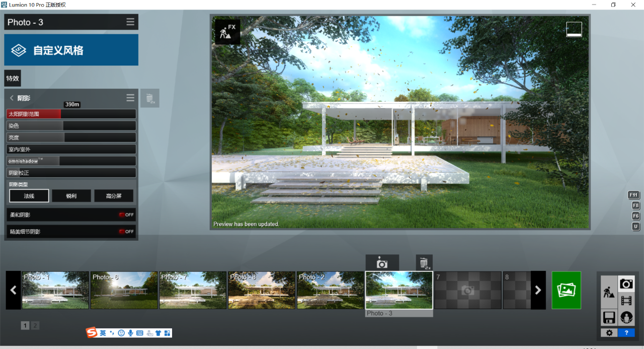Click the camera icon above Photo - 3
The image size is (644, 349).
382,263
